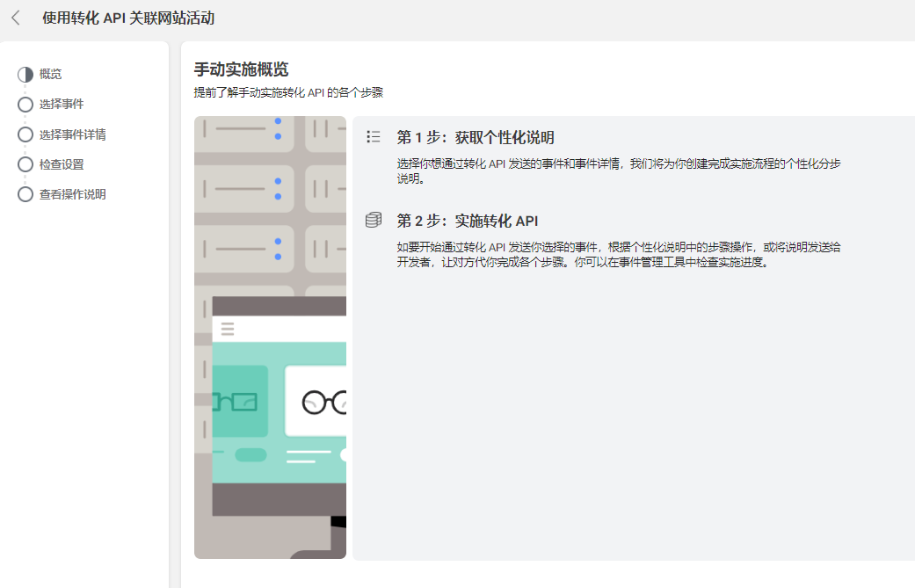This screenshot has height=588, width=915.
Task: Click the database icon beside 第 2 步
Action: click(374, 220)
